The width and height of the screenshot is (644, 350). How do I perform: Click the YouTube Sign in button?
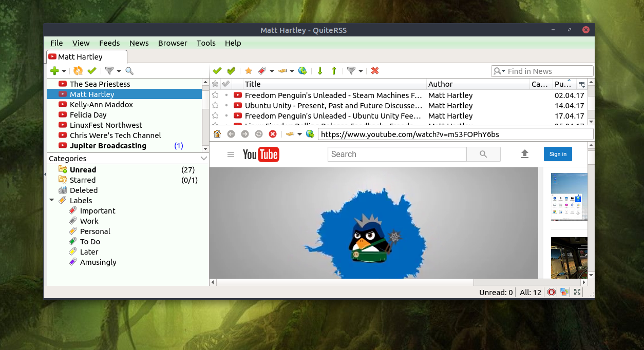tap(558, 154)
